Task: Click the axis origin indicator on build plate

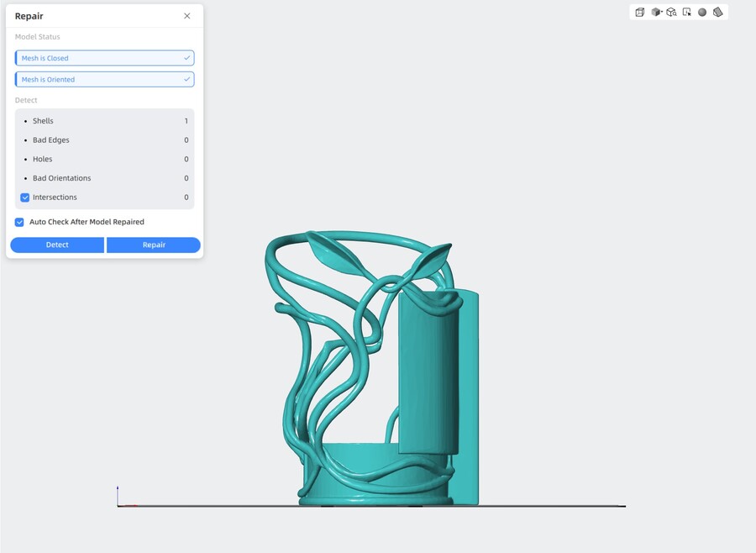Action: 118,504
